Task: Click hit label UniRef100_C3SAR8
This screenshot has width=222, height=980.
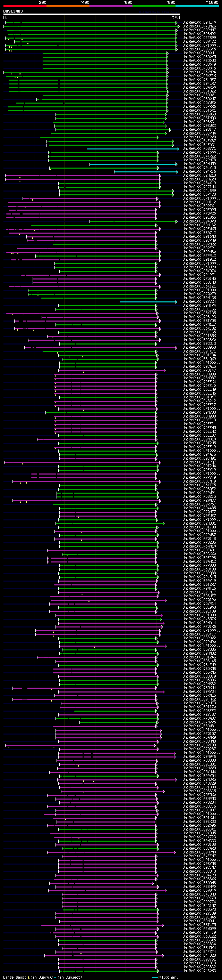Action: [199, 848]
